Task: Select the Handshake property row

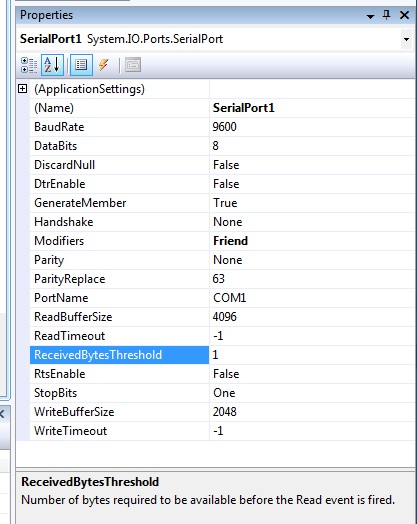Action: click(x=222, y=222)
